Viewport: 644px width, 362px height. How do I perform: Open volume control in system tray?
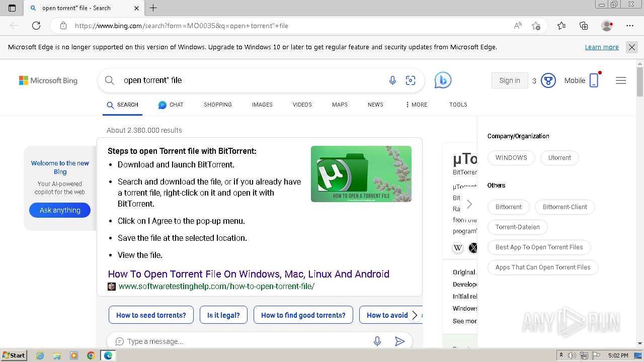572,355
